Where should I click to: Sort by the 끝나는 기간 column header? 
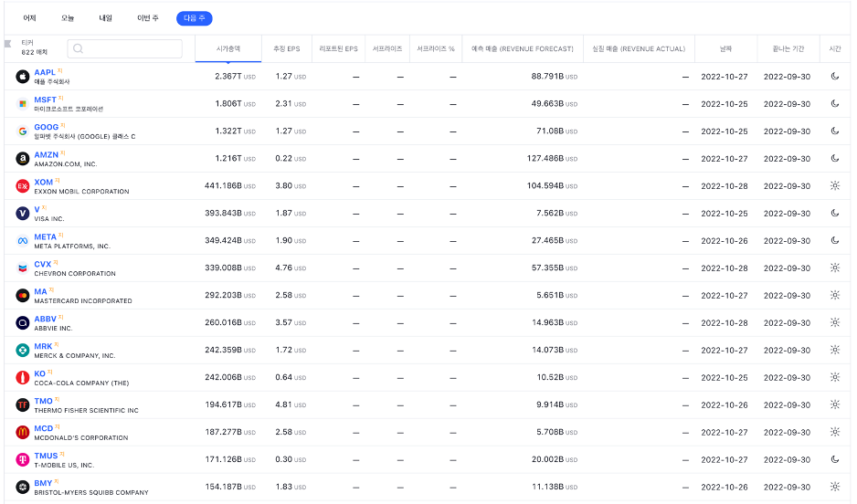pos(788,48)
